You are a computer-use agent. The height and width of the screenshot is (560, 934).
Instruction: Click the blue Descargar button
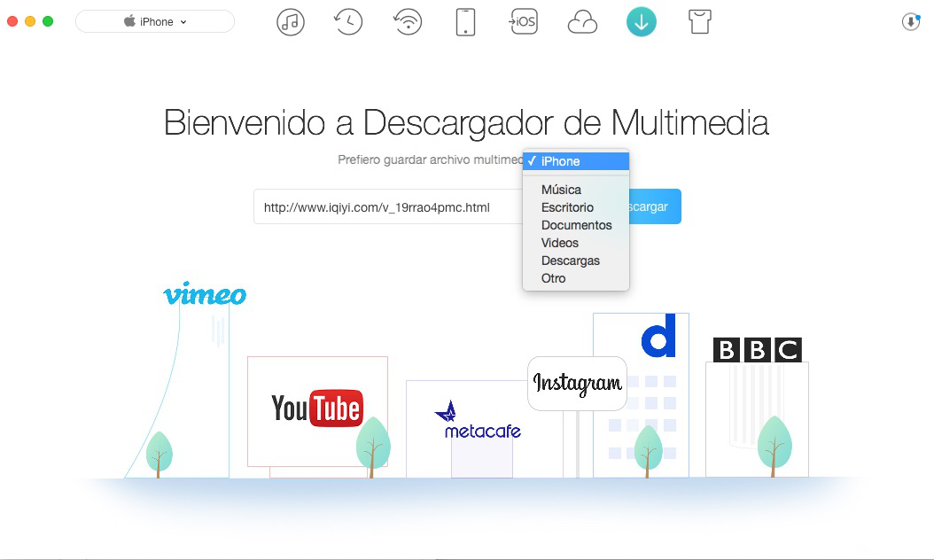pyautogui.click(x=655, y=206)
